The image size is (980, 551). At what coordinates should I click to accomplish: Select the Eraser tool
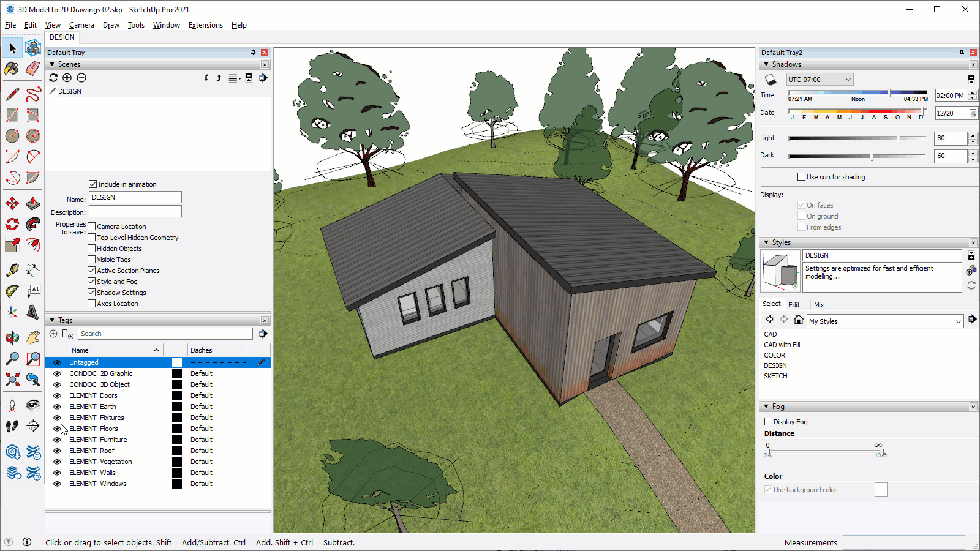(33, 69)
